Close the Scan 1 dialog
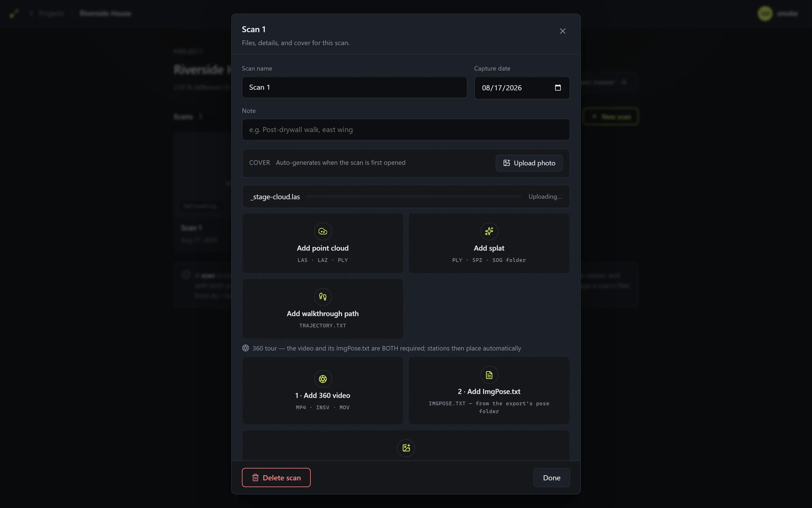This screenshot has width=812, height=508. coord(563,31)
